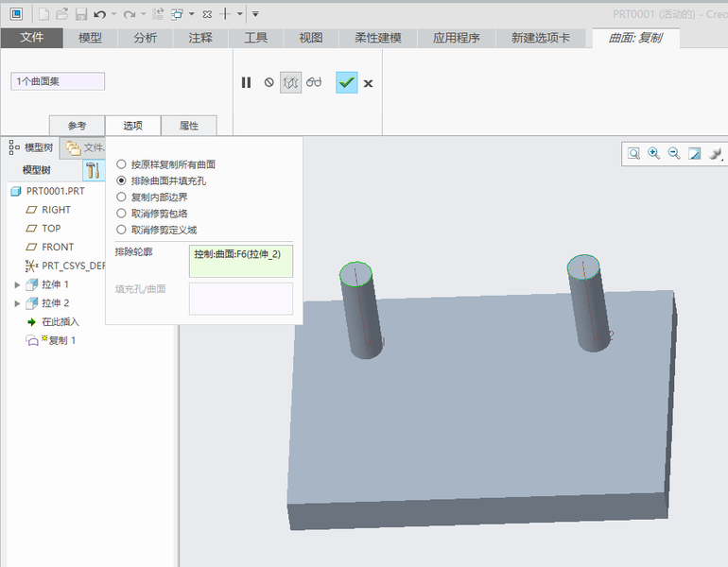Switch to the 视图 ribbon tab
This screenshot has width=728, height=567.
[x=311, y=38]
